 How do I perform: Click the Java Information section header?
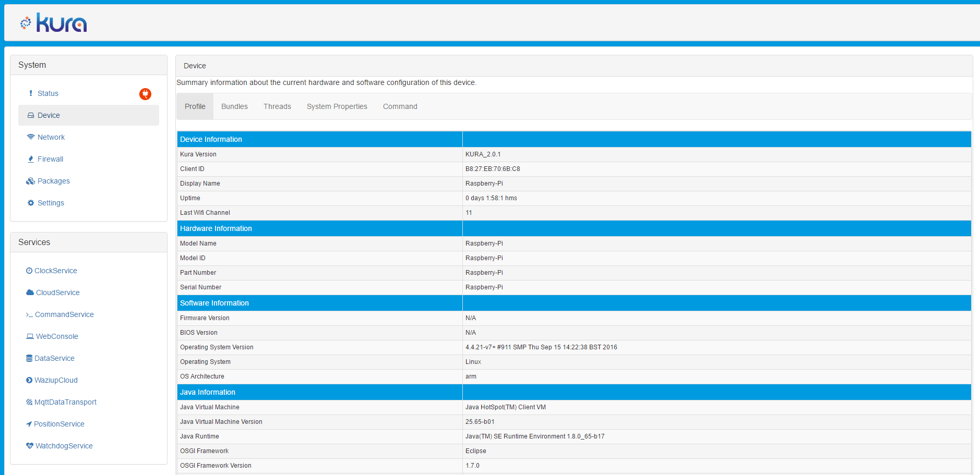click(x=207, y=392)
